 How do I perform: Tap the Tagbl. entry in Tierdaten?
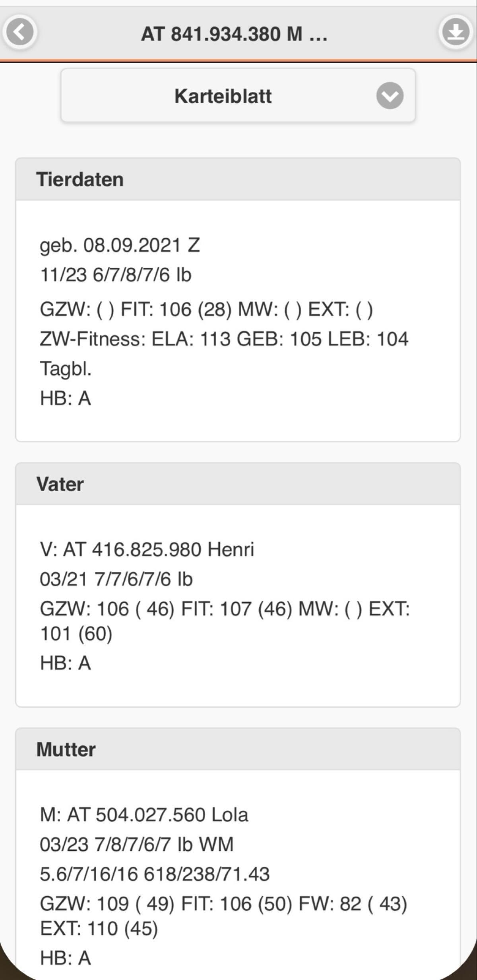66,369
